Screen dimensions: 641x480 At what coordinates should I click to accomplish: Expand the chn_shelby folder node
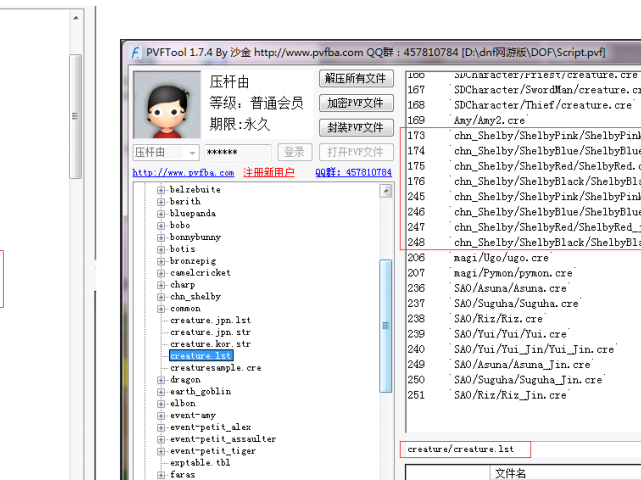click(161, 297)
